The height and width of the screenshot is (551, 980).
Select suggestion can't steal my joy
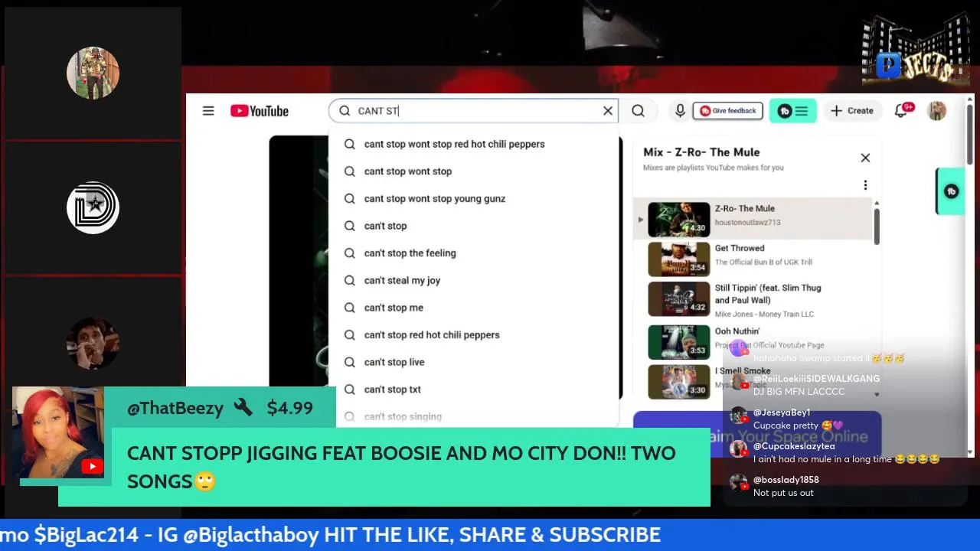(473, 281)
